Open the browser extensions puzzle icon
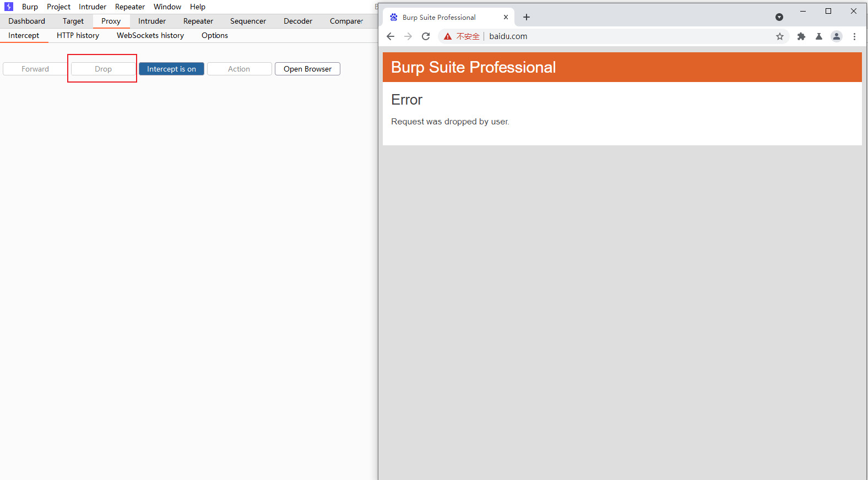Image resolution: width=868 pixels, height=480 pixels. pos(801,36)
